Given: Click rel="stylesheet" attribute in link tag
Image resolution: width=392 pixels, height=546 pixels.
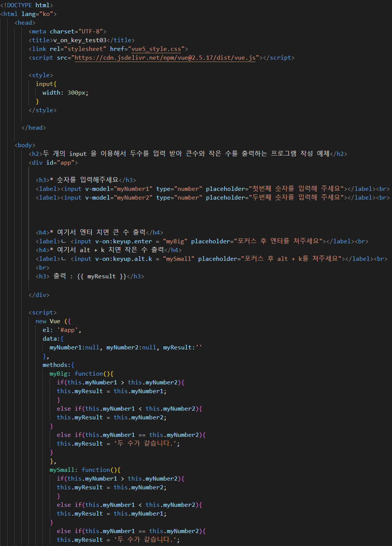Looking at the screenshot, I should [78, 49].
